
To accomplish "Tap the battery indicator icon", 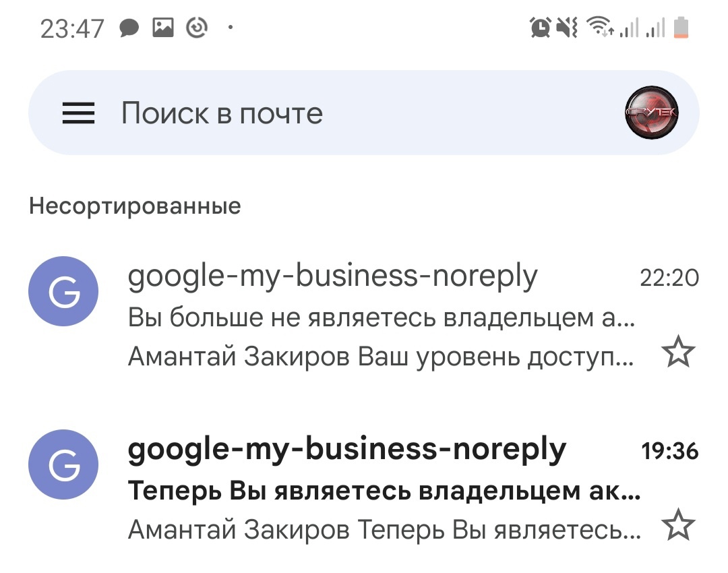I will (681, 28).
